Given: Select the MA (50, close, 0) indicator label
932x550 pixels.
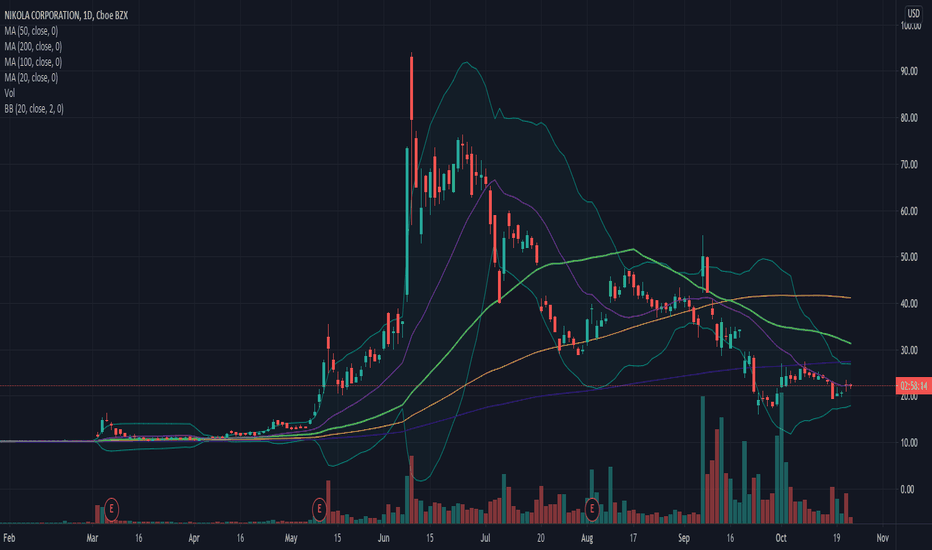Looking at the screenshot, I should pyautogui.click(x=31, y=31).
